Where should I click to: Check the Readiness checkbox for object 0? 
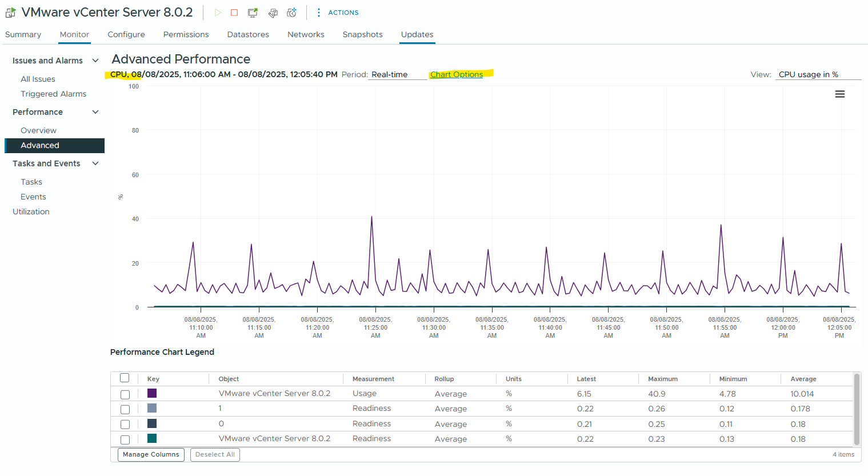coord(125,425)
